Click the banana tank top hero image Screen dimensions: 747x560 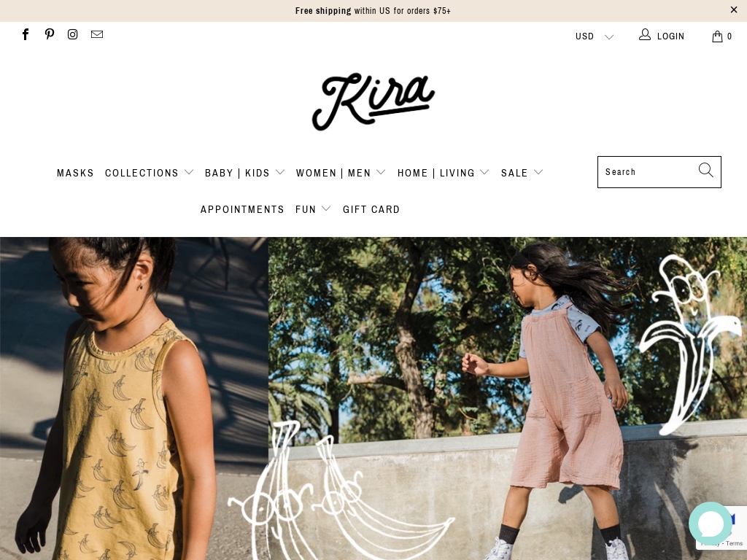click(x=134, y=398)
